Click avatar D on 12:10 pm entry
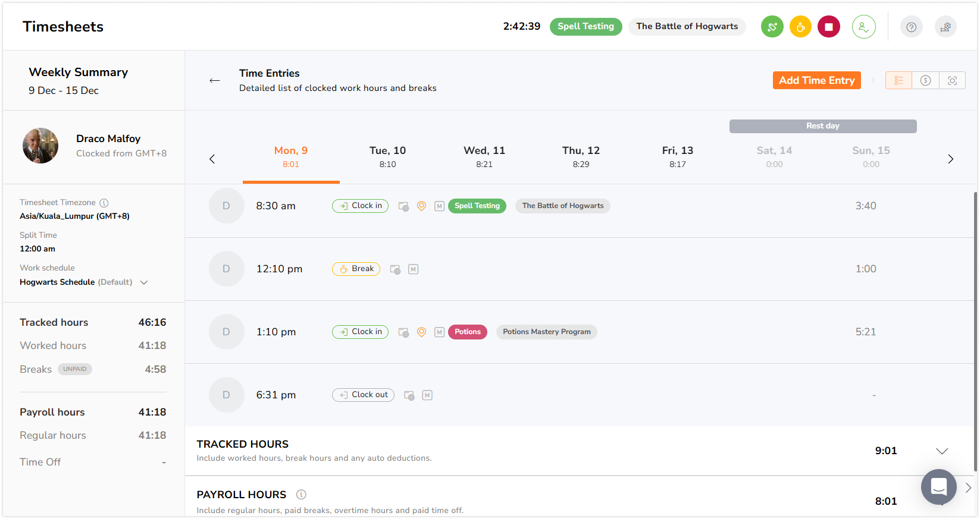The height and width of the screenshot is (519, 980). pos(226,269)
